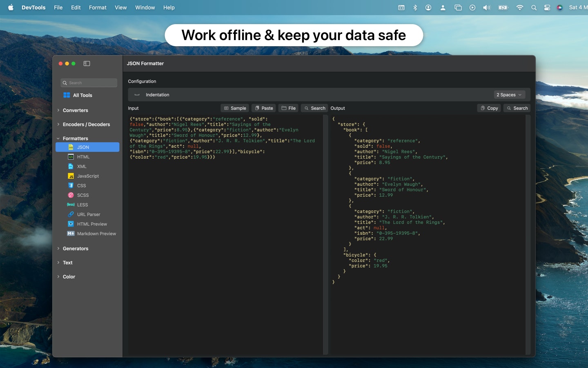Image resolution: width=588 pixels, height=368 pixels.
Task: Click the Bluetooth menu bar icon
Action: coord(415,7)
